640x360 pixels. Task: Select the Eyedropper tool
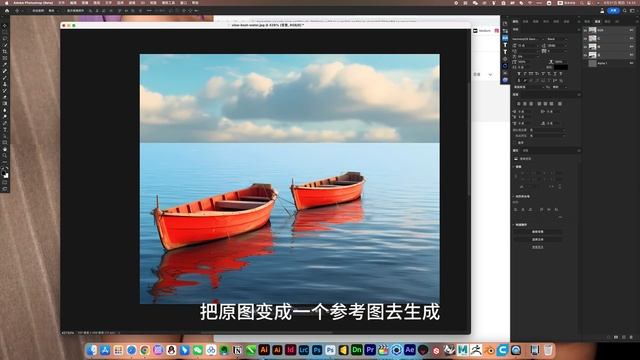(5, 64)
